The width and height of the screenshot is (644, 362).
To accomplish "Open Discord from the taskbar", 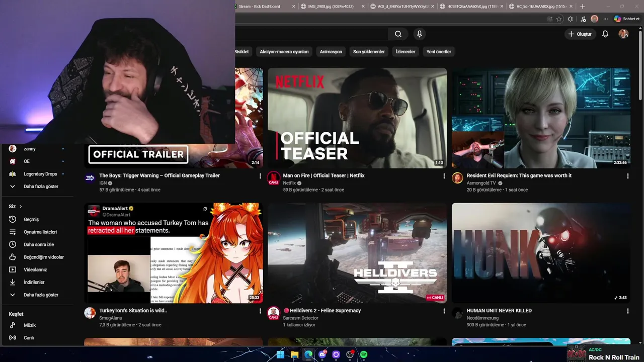I will (x=322, y=354).
